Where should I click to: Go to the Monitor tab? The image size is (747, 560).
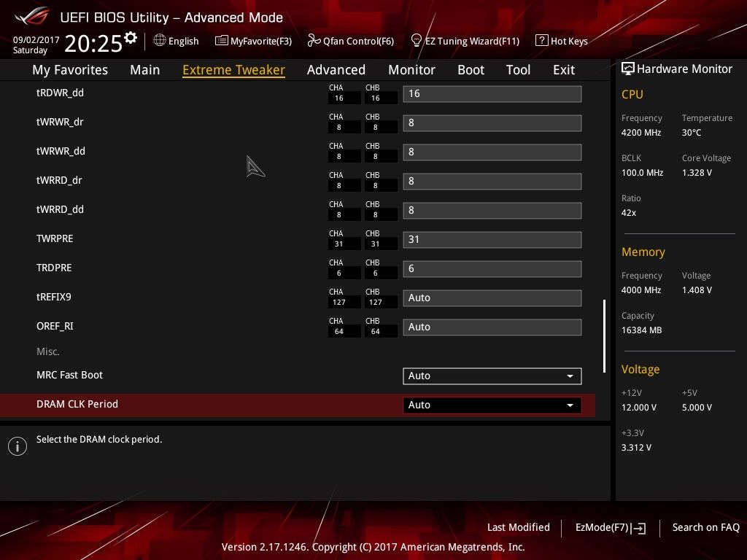click(411, 70)
